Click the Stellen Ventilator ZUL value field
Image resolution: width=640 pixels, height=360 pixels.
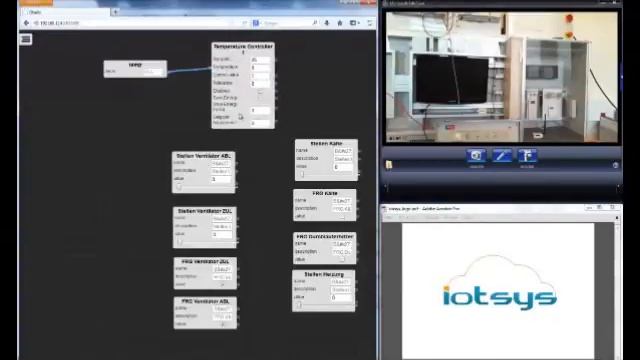(x=222, y=234)
